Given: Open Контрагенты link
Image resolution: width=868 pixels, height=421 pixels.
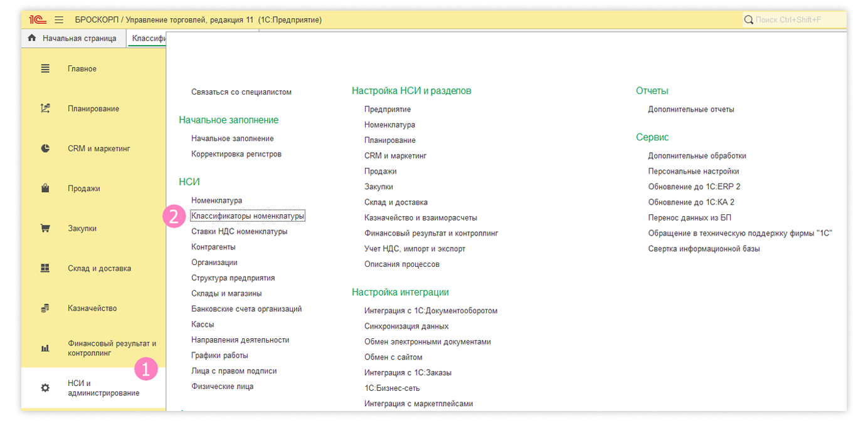Looking at the screenshot, I should [x=213, y=247].
